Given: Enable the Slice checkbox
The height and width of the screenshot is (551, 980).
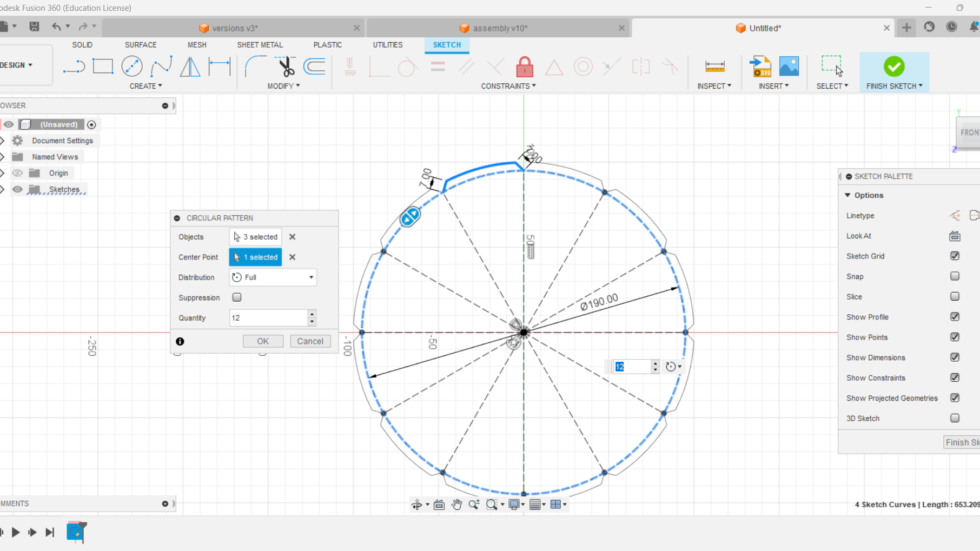Looking at the screenshot, I should pyautogui.click(x=955, y=296).
